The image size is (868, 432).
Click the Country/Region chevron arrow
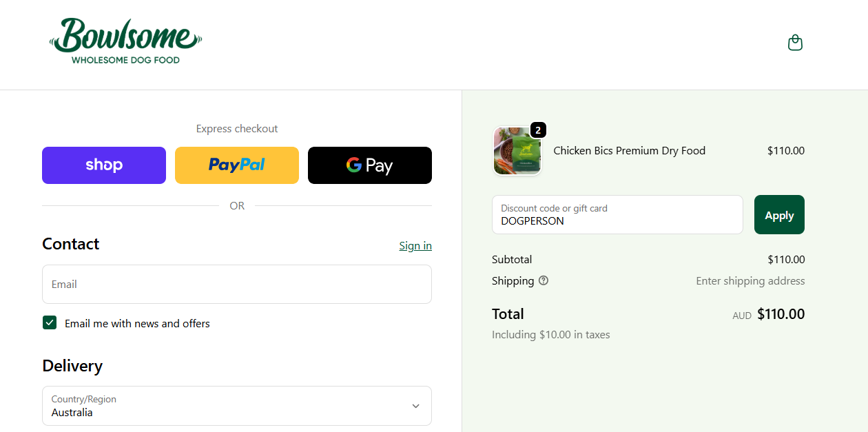point(415,406)
